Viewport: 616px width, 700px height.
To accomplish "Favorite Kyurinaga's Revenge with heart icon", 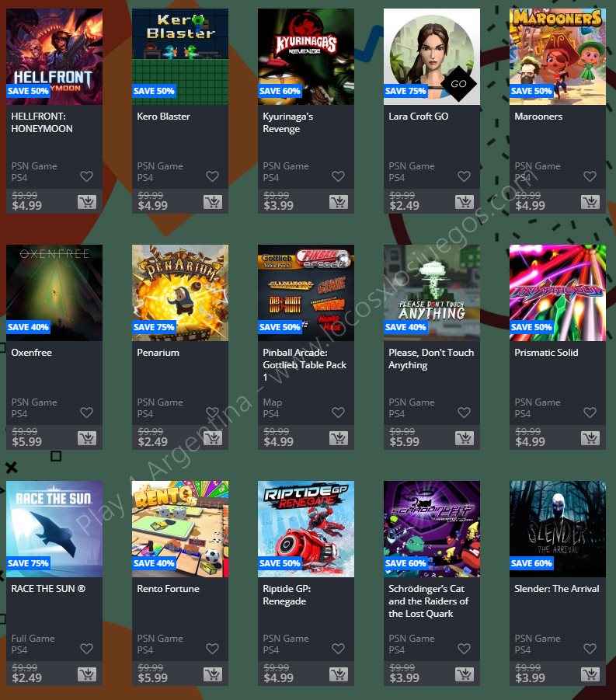I will 338,177.
